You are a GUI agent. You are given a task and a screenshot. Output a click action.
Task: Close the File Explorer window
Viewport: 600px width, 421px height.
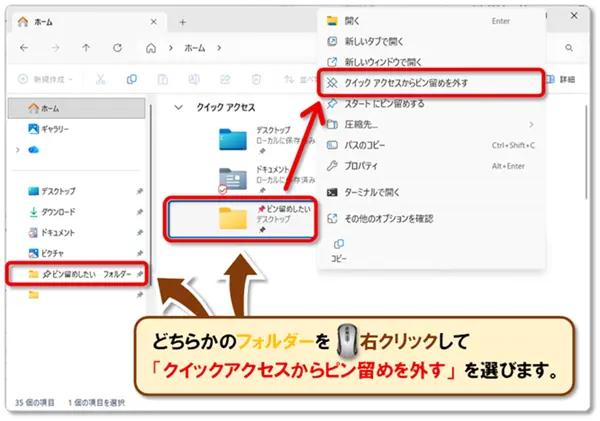[574, 16]
